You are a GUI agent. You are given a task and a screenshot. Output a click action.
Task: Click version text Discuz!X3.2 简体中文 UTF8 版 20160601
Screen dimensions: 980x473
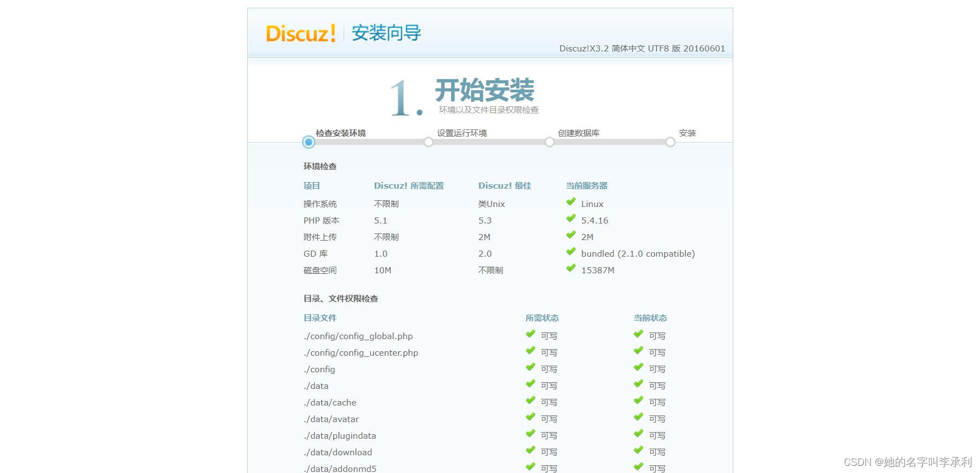642,49
